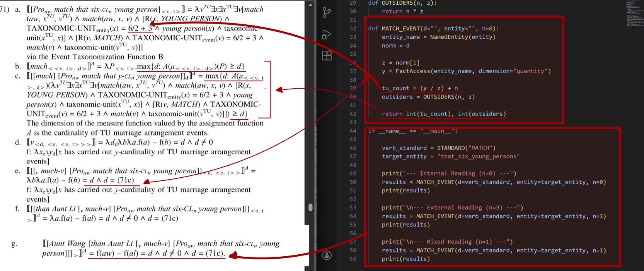Image resolution: width=644 pixels, height=271 pixels.
Task: Click 'outsiders = OUTSIDERS(n, z)' line
Action: click(428, 96)
